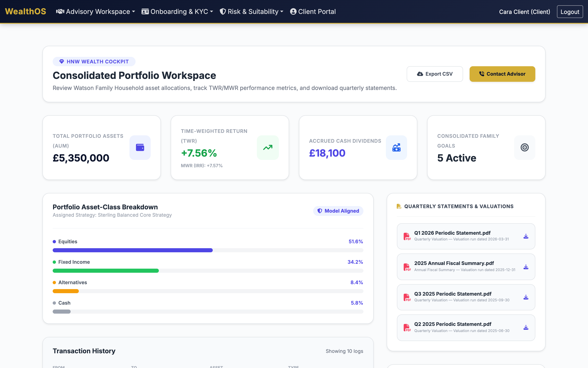Viewport: 588px width, 368px height.
Task: Click the Alternatives allocation progress bar
Action: [208, 291]
